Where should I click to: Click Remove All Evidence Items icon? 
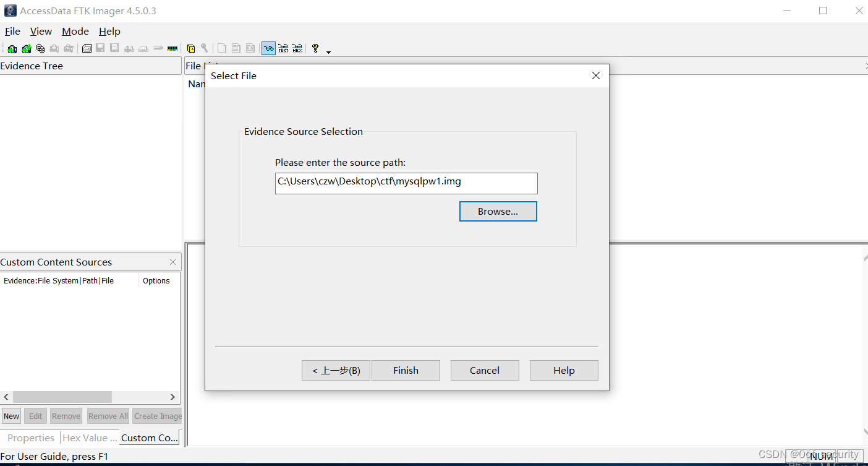(x=69, y=48)
